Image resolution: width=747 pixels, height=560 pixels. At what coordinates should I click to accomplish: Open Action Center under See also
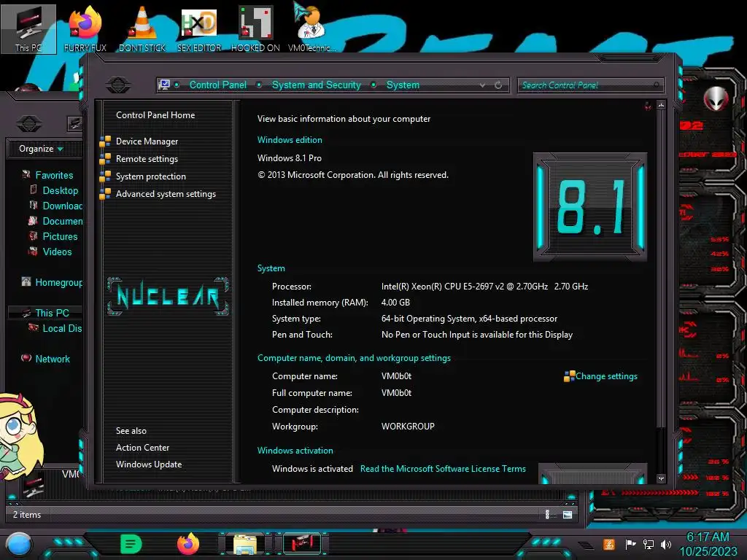(x=142, y=448)
